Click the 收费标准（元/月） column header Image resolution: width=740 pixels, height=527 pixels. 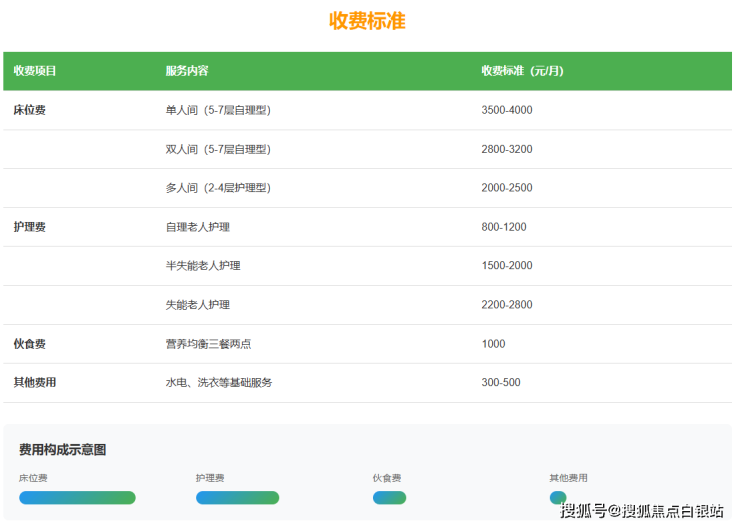pyautogui.click(x=522, y=71)
